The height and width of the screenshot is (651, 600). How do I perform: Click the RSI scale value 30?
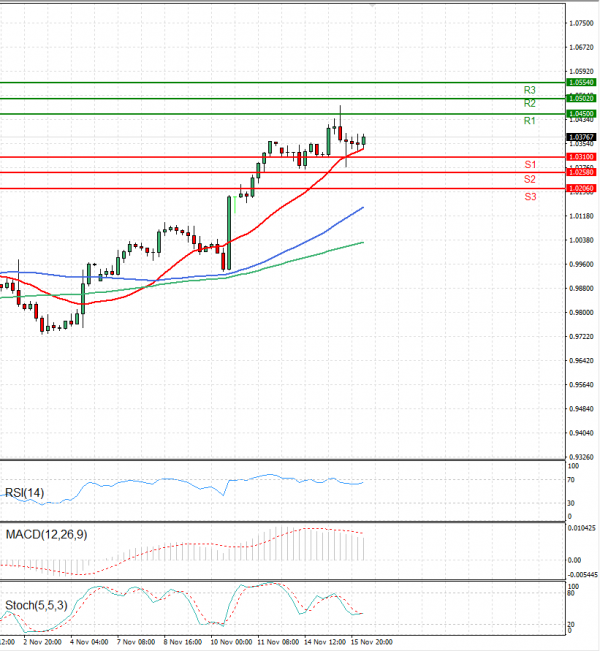pyautogui.click(x=571, y=503)
